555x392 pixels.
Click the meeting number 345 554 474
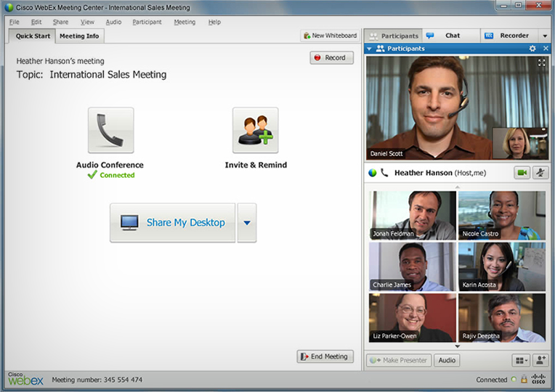[123, 380]
